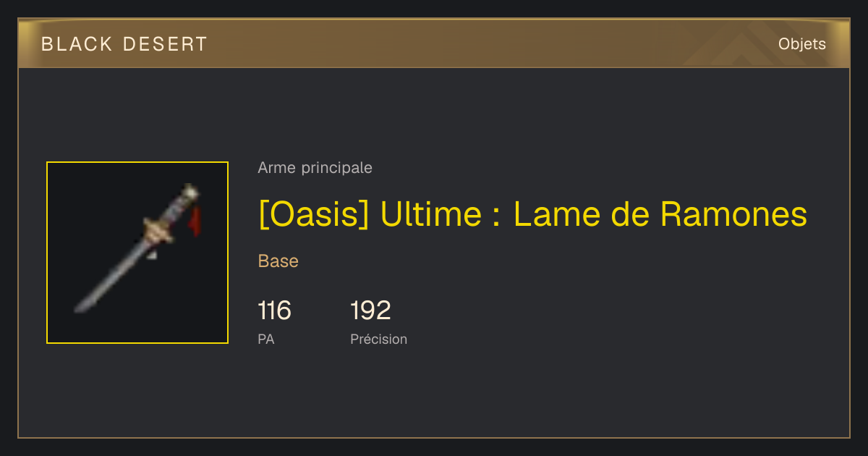
Task: Click the red tassel on the sword icon
Action: coord(195,221)
